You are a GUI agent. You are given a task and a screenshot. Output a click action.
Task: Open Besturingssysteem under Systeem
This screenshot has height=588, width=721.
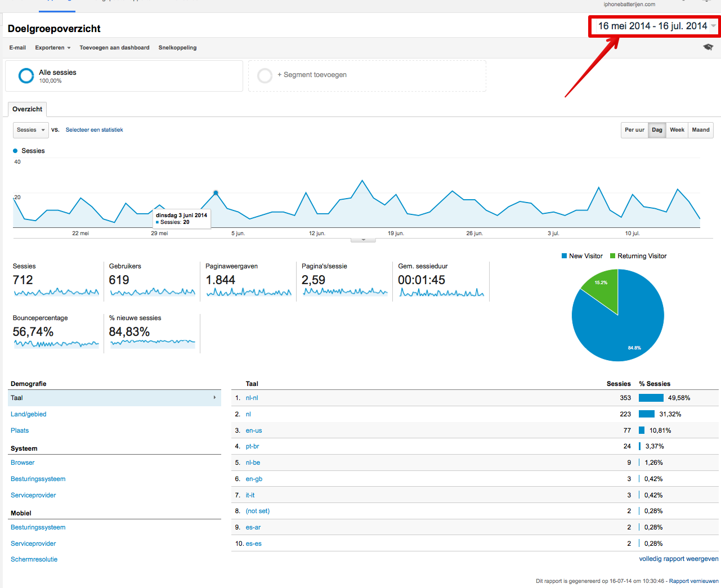tap(38, 479)
